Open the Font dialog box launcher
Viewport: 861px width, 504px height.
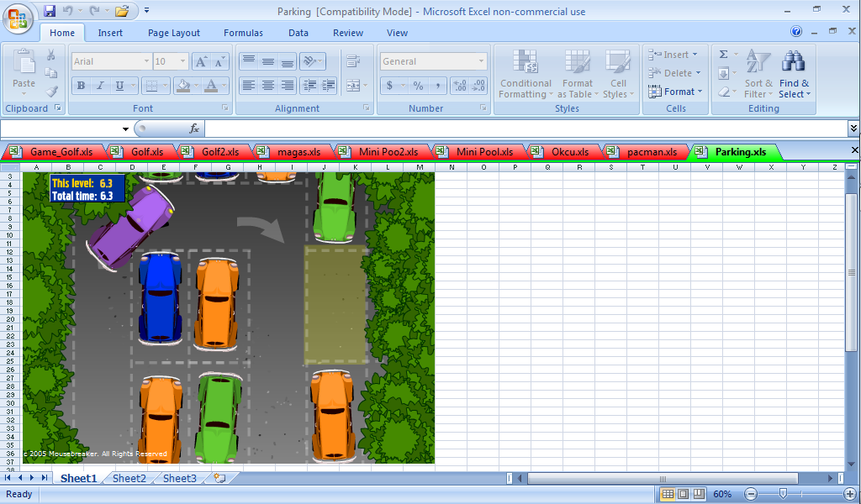tap(224, 108)
